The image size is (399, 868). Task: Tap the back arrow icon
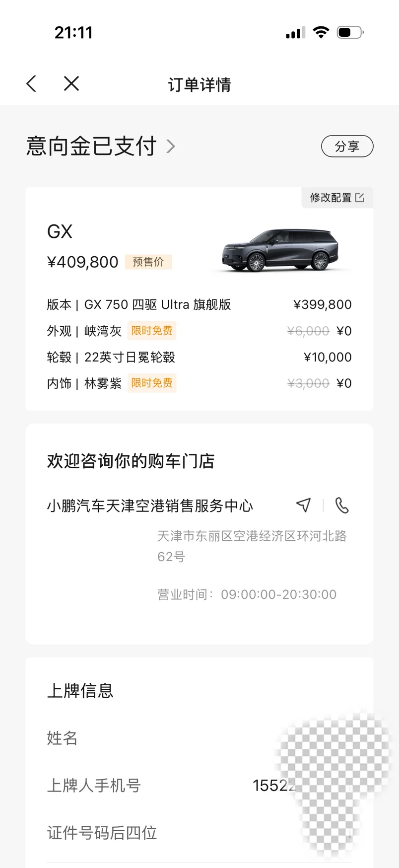(x=32, y=83)
